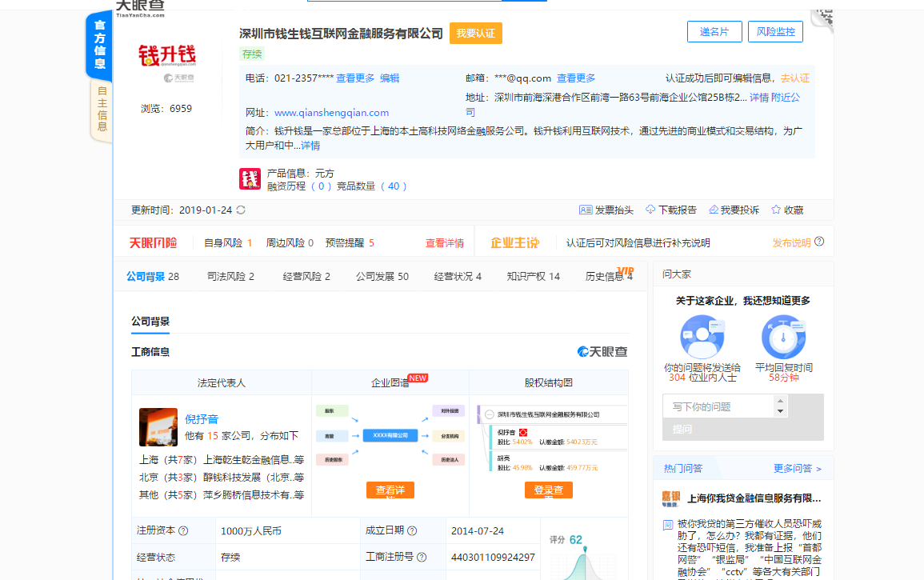This screenshot has width=924, height=580.
Task: Click the question icon next to 工商注册号
Action: click(422, 557)
